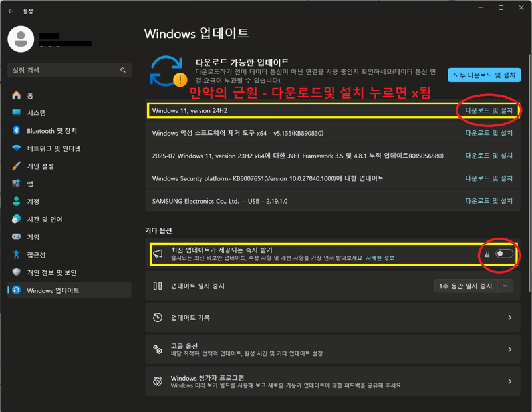Open the user profile avatar

21,39
